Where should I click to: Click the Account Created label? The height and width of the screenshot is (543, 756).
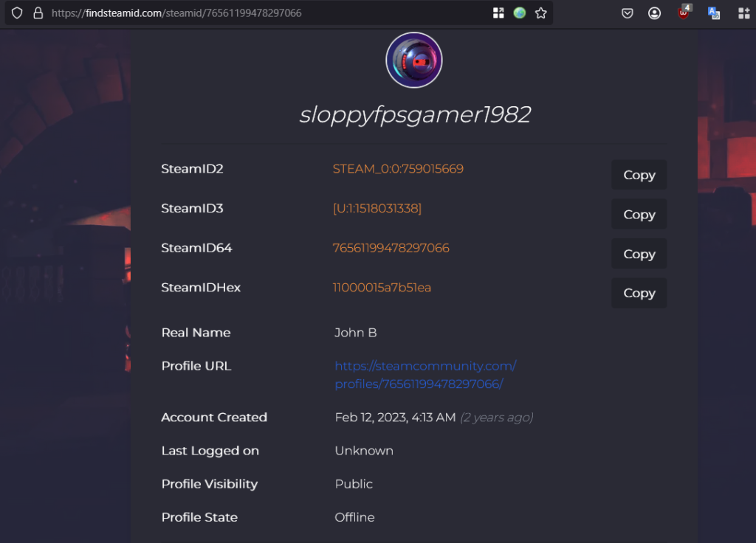pos(214,418)
